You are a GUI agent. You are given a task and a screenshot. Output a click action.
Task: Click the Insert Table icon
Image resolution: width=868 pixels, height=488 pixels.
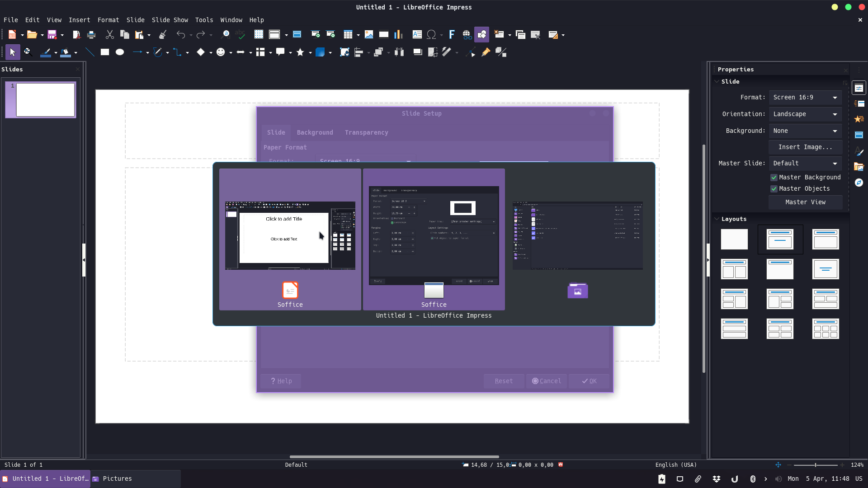(348, 34)
